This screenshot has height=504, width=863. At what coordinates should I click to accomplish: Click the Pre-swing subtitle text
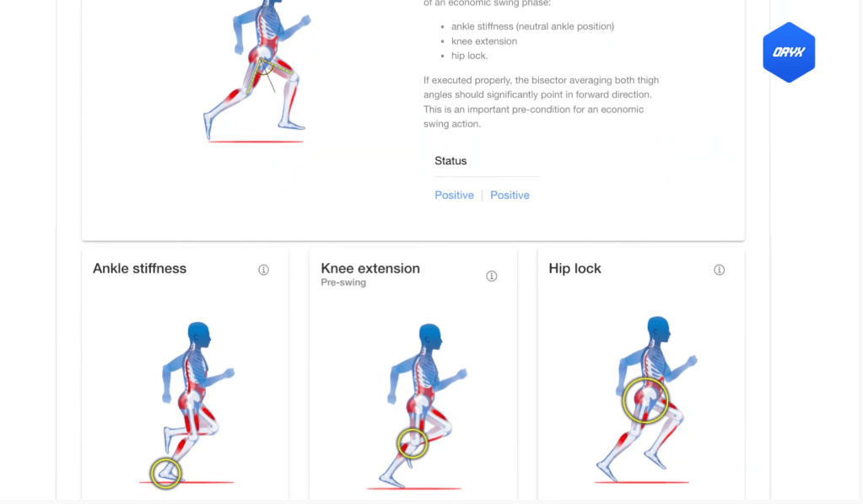343,283
